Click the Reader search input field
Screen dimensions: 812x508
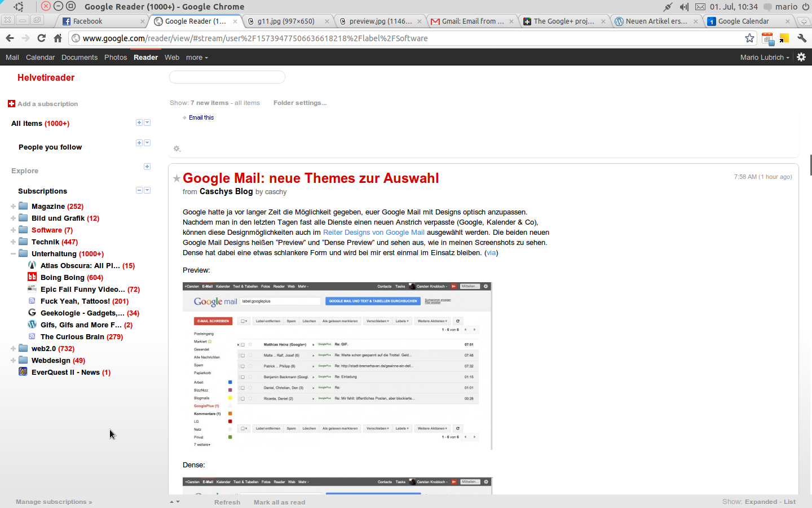pos(227,77)
